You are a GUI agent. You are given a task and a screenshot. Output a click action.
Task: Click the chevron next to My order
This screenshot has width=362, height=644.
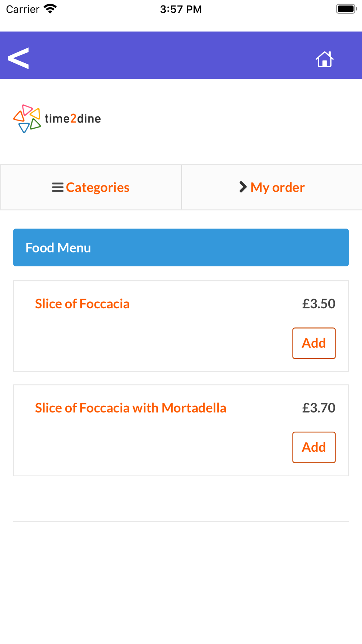243,187
